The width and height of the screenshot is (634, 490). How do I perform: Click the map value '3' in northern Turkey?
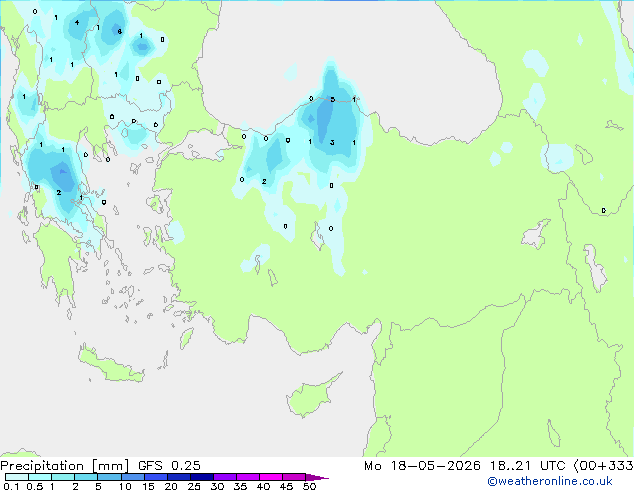click(332, 142)
